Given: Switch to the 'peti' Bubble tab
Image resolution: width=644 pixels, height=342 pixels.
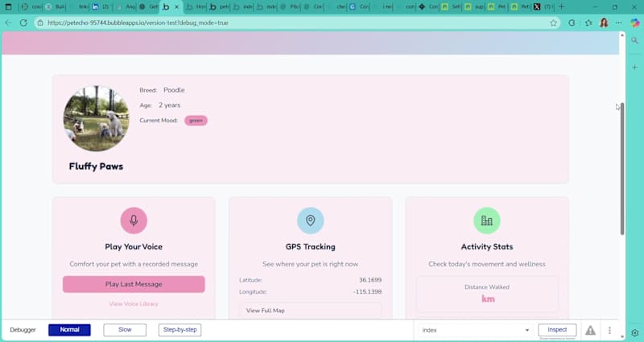Looking at the screenshot, I should coord(219,6).
